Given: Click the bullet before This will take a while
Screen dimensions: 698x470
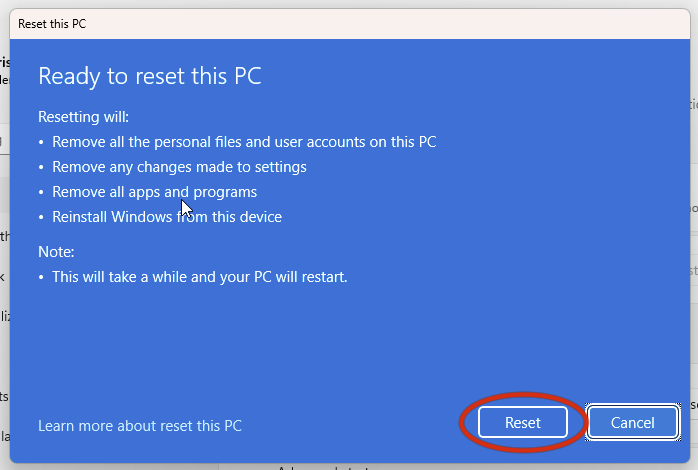Looking at the screenshot, I should tap(41, 277).
